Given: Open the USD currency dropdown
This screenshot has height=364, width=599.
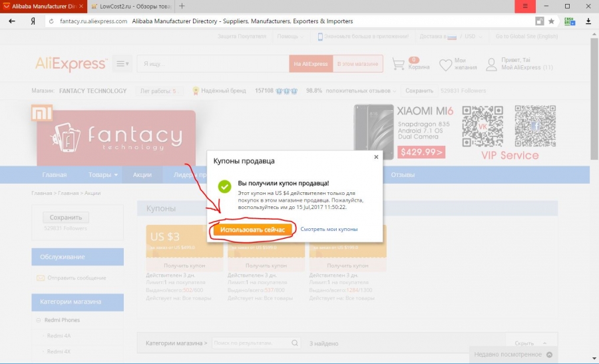Looking at the screenshot, I should coord(473,37).
